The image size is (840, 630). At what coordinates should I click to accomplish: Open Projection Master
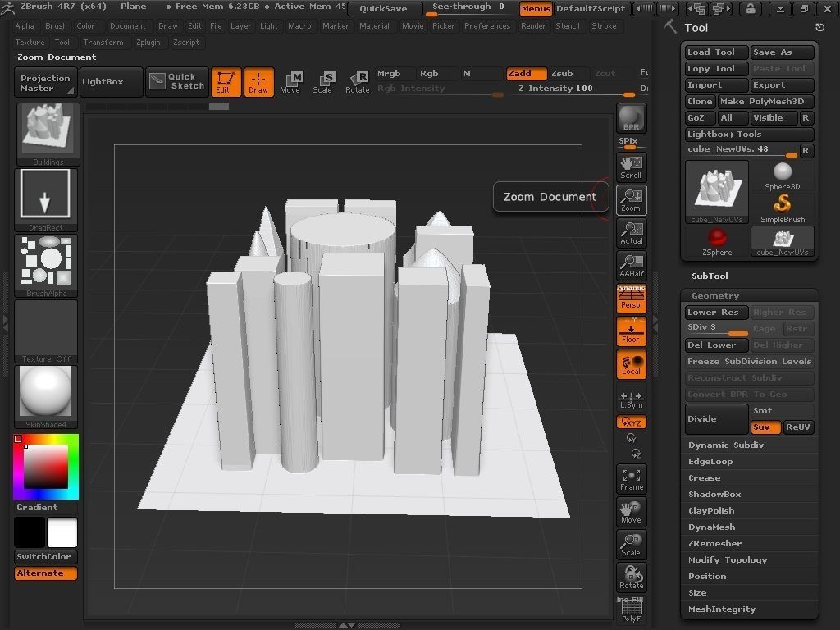click(45, 83)
